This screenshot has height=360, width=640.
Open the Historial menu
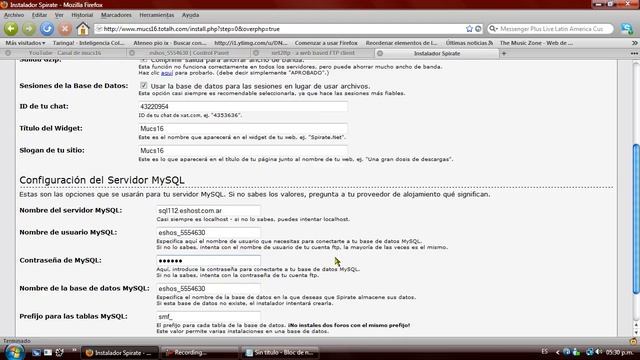(82, 15)
